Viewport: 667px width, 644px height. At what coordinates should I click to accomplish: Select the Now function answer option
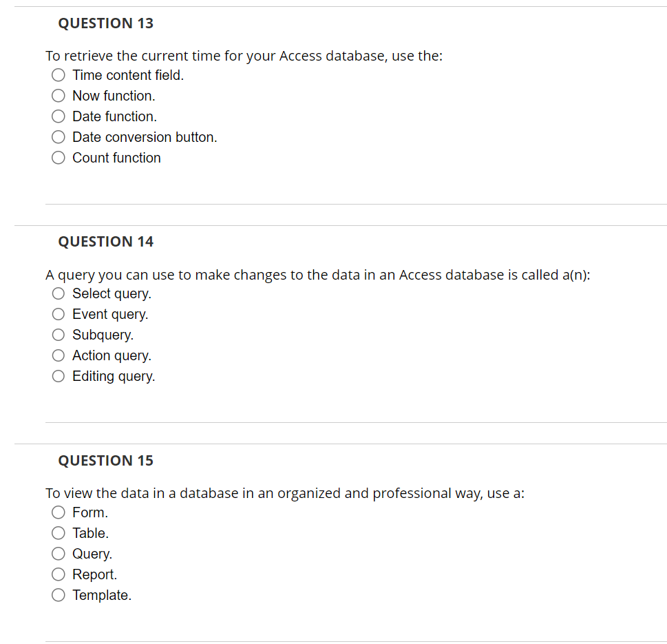58,95
